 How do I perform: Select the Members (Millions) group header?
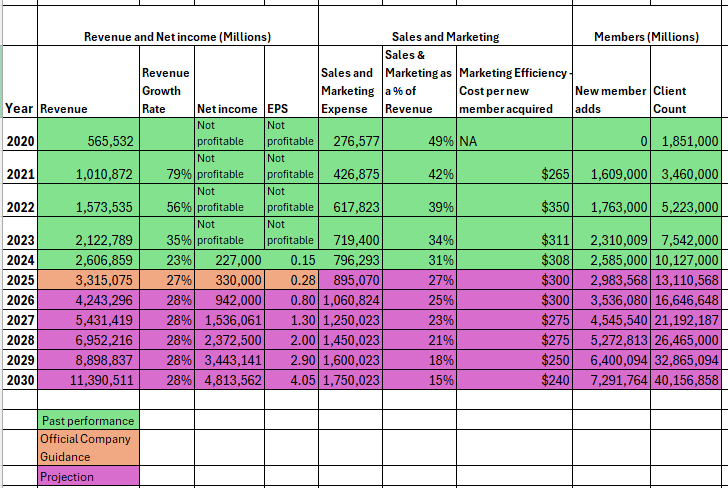[x=647, y=26]
